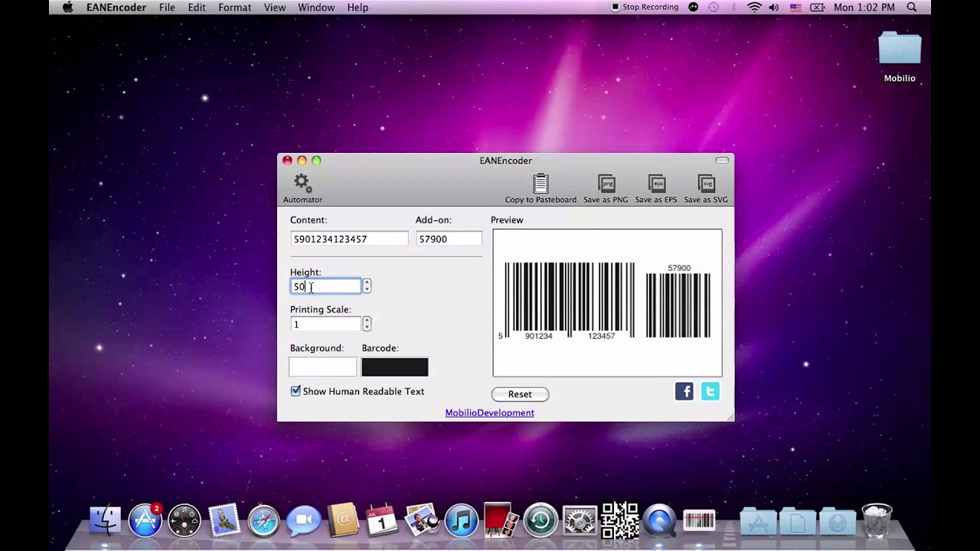Click volume icon in menu bar
Viewport: 980px width, 551px height.
coord(774,7)
